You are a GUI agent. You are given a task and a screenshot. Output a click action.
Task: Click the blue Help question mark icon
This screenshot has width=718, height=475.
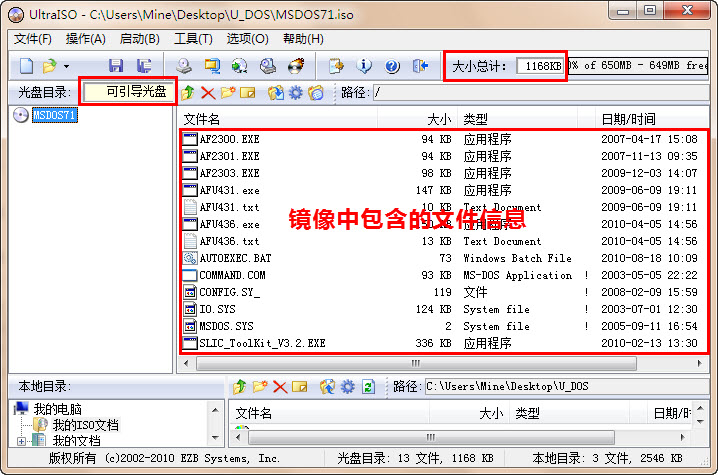(x=392, y=66)
